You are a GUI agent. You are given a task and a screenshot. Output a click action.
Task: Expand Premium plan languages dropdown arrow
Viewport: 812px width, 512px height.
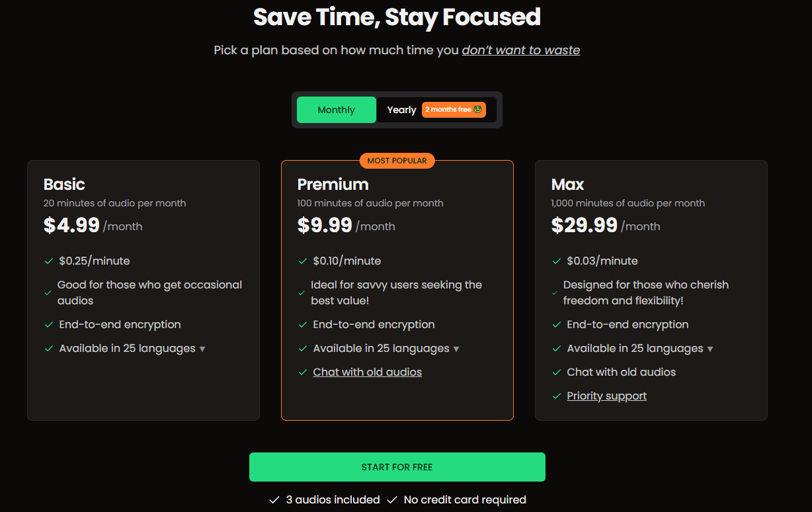(456, 349)
